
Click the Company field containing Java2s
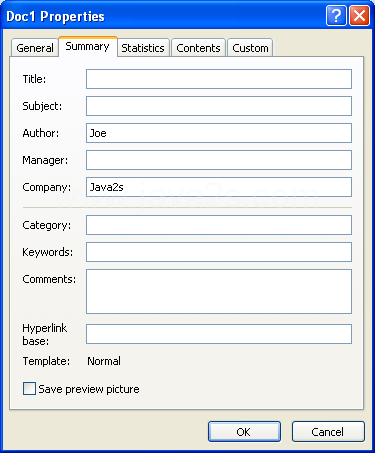tap(219, 187)
